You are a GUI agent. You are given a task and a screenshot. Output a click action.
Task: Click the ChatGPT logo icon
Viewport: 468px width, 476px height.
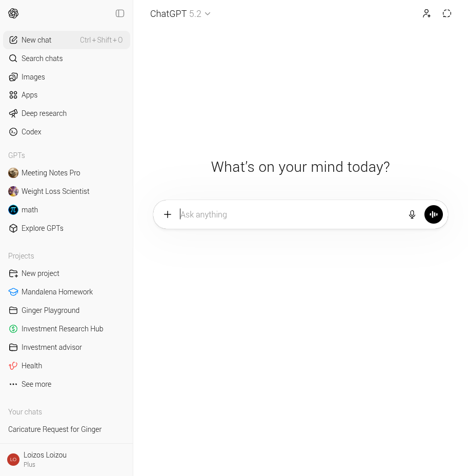13,13
